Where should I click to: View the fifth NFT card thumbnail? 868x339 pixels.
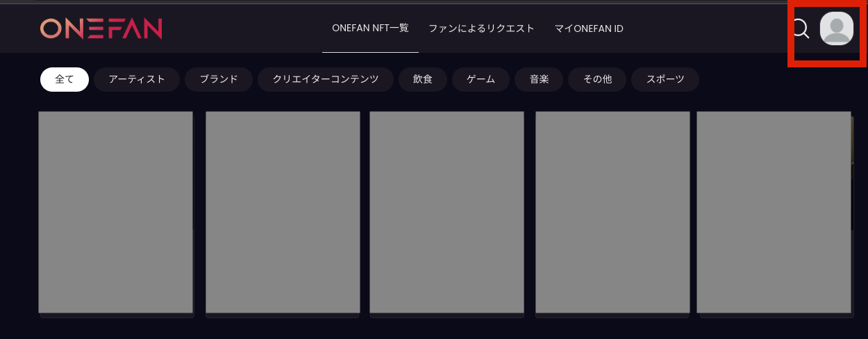tap(774, 212)
